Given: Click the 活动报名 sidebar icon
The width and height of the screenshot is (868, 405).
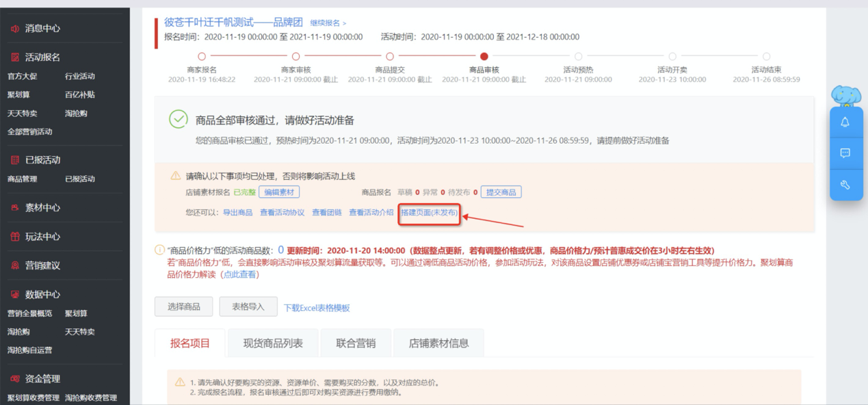Looking at the screenshot, I should click(x=15, y=57).
